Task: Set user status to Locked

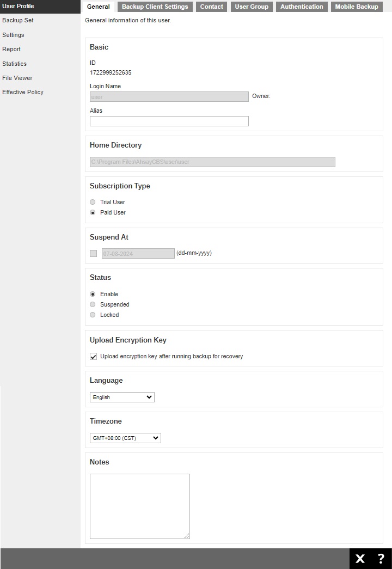Action: (93, 315)
